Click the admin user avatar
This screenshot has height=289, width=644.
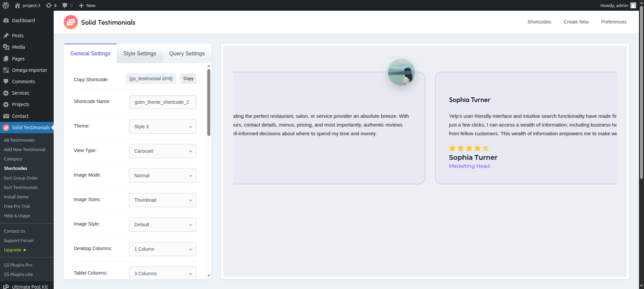pos(633,5)
